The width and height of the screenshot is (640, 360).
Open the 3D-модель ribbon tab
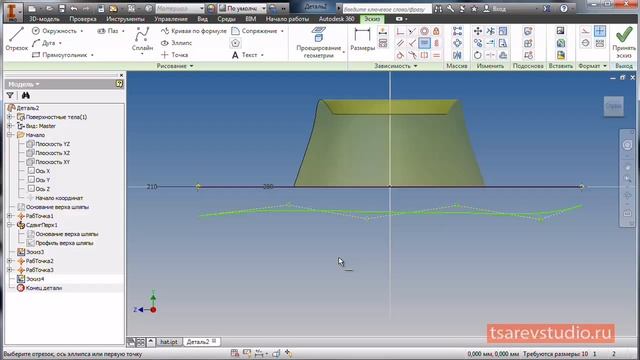click(44, 19)
